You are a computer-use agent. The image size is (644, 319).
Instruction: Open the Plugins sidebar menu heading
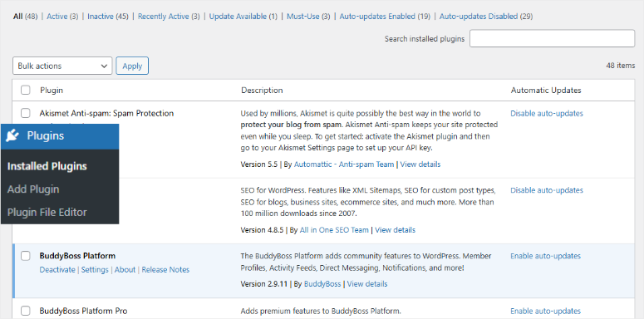click(60, 136)
